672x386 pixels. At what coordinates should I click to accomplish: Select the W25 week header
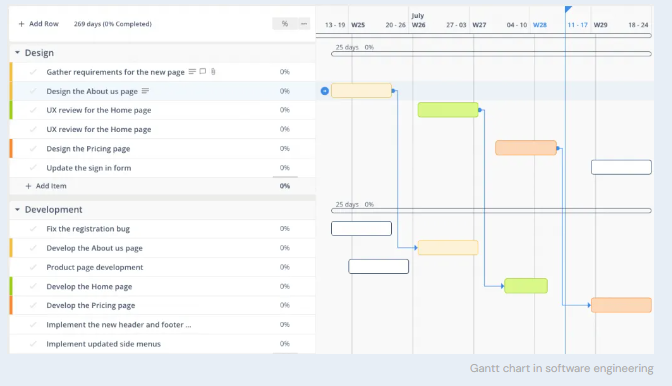(358, 25)
